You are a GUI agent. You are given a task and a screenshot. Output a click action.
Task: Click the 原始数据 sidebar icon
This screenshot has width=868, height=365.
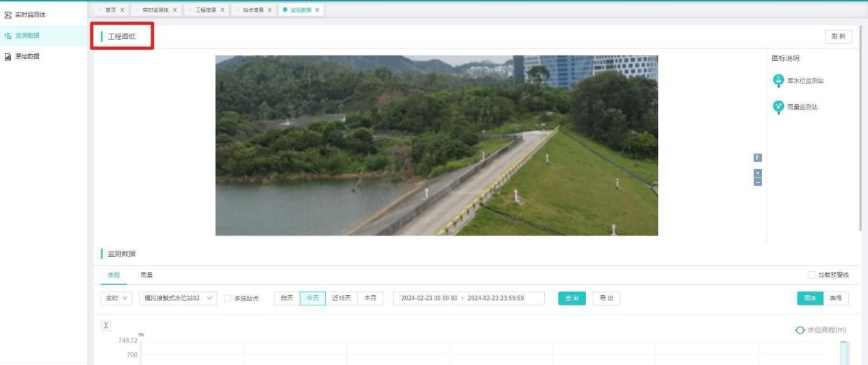pyautogui.click(x=8, y=56)
